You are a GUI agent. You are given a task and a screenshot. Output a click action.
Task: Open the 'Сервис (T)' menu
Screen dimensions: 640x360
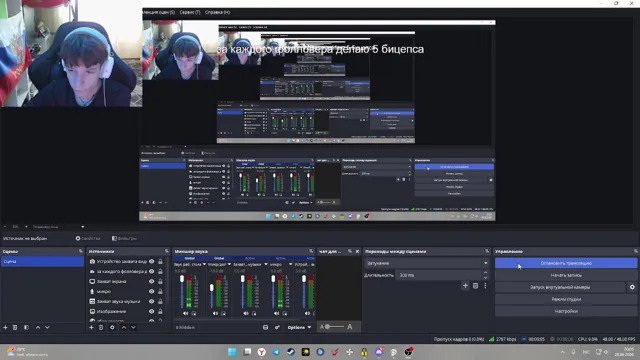click(190, 12)
